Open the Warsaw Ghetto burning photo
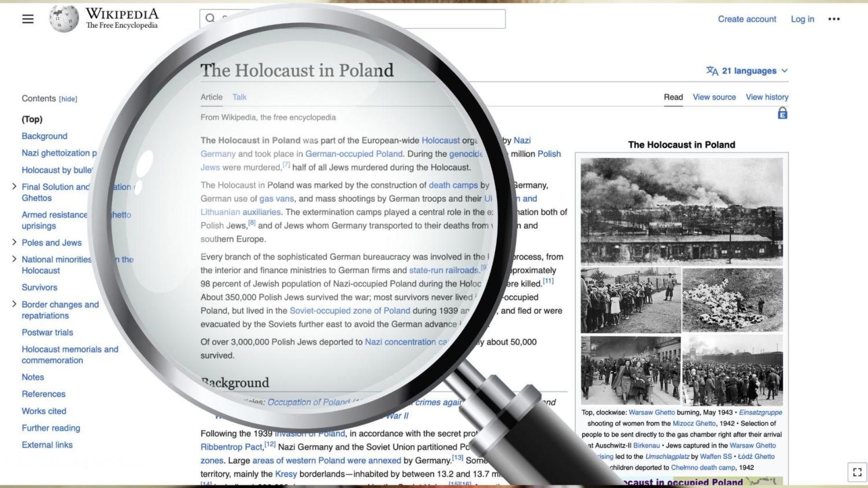This screenshot has width=868, height=488. (x=682, y=211)
